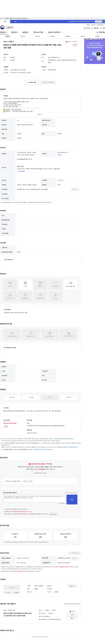
Task: Click the 거짓구인광고 신고 button
Action: tap(75, 553)
